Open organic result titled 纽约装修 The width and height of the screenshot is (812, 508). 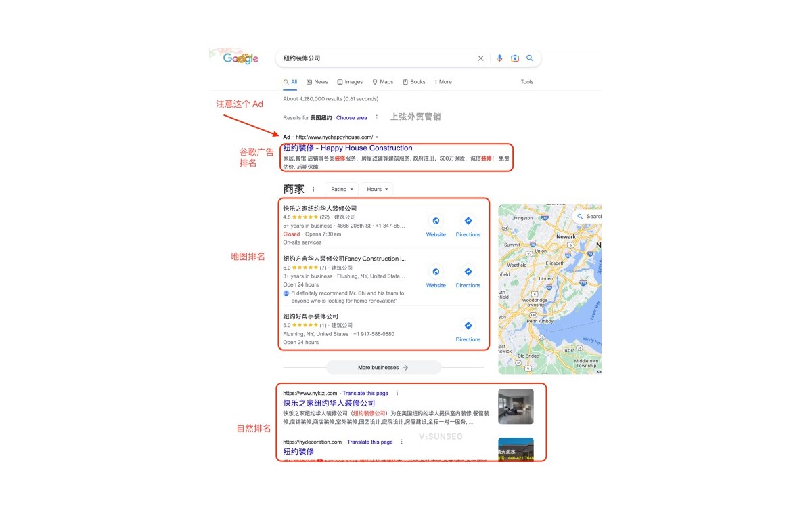pyautogui.click(x=298, y=452)
